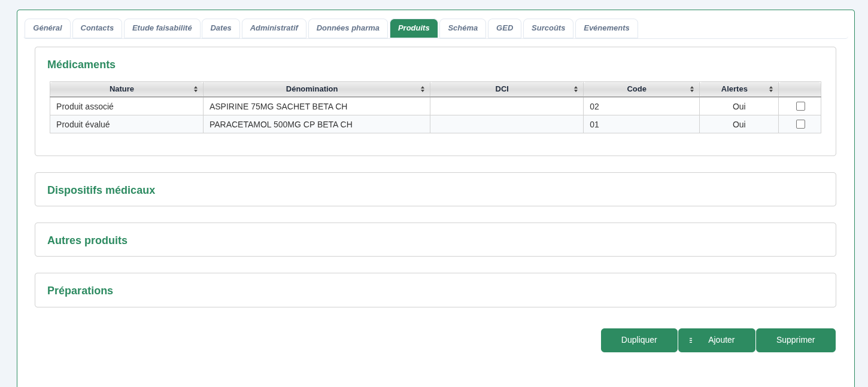This screenshot has width=868, height=387.
Task: Expand the Dispositifs médicaux section
Action: 101,190
